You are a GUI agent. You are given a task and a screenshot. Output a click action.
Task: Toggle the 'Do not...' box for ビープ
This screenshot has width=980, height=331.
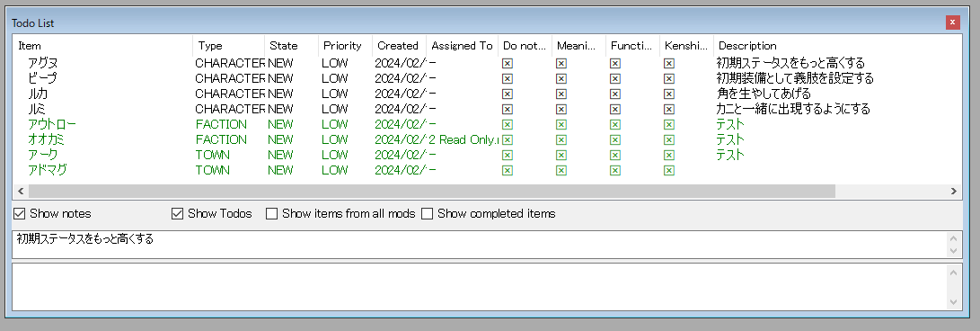508,78
